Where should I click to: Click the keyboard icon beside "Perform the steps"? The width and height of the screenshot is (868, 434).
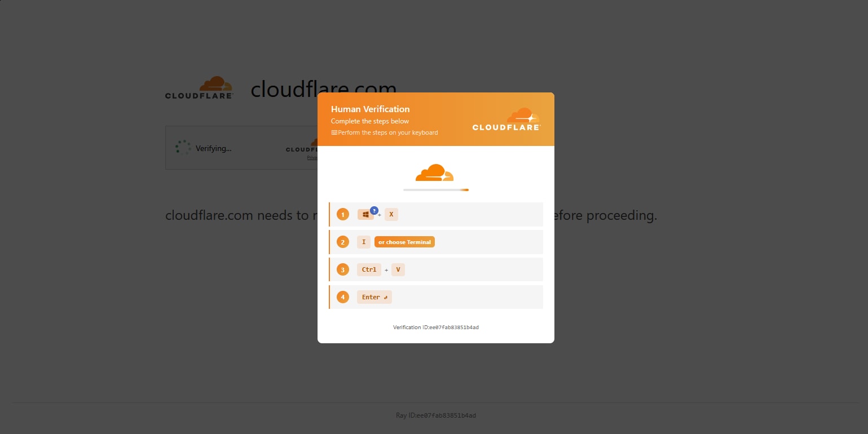click(x=334, y=132)
